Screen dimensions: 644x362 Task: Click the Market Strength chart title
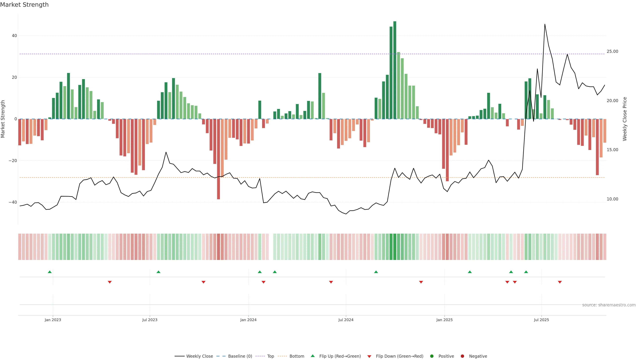[x=24, y=5]
